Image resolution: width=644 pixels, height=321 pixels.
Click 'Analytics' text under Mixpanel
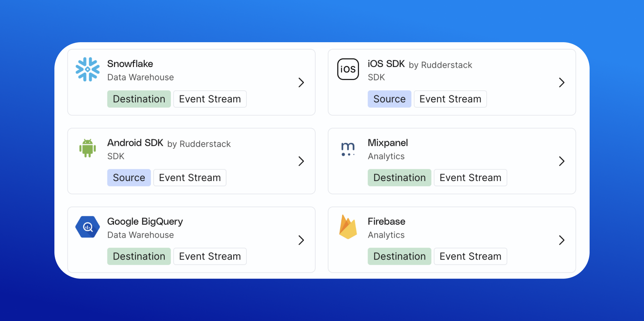point(386,156)
